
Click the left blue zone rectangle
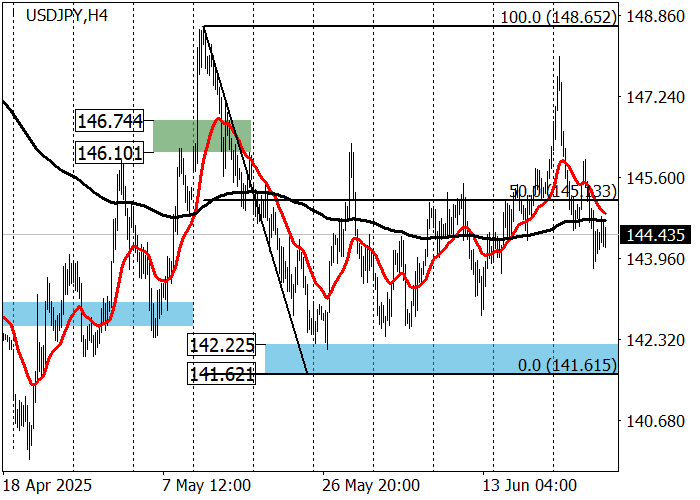tap(97, 313)
